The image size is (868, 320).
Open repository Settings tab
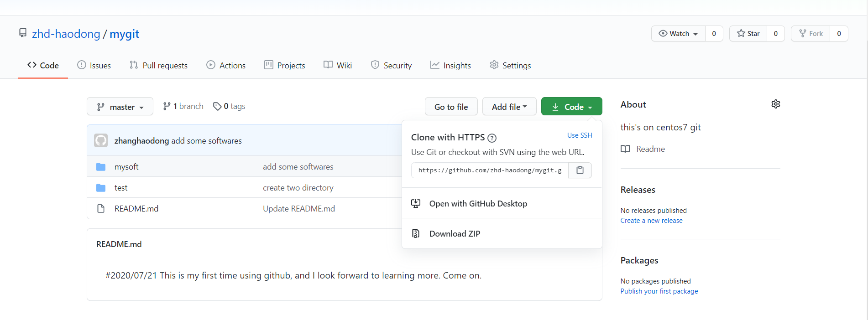[510, 65]
